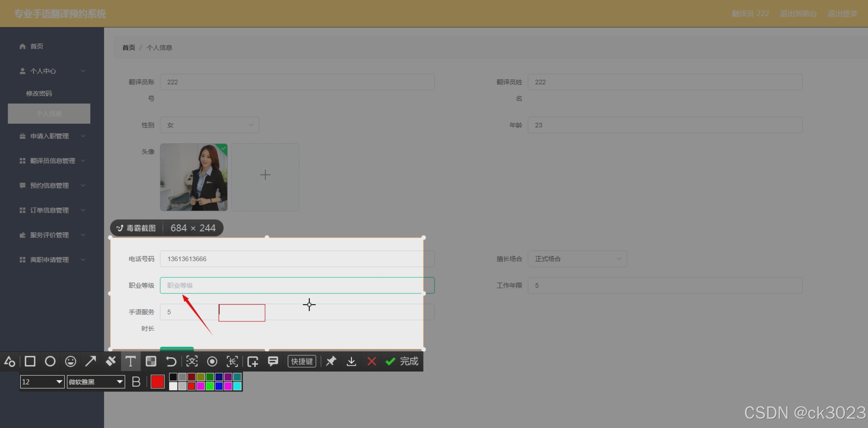Choose the emoji sticker tool

70,361
